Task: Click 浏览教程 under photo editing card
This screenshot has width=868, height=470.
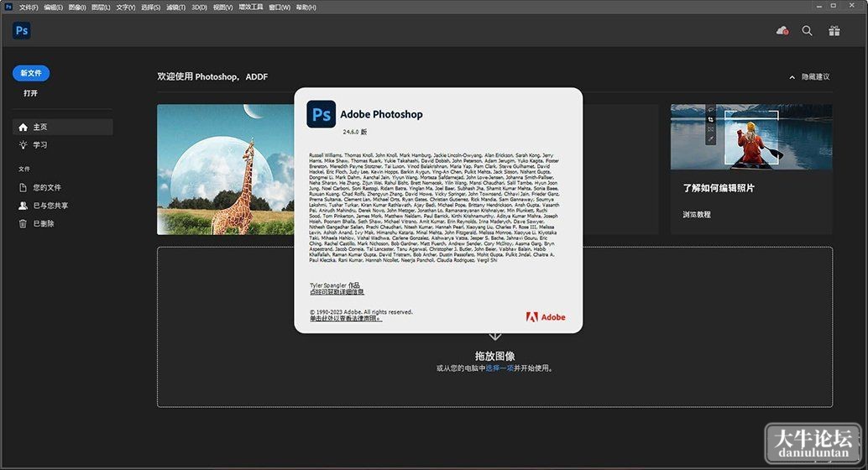Action: pos(697,214)
